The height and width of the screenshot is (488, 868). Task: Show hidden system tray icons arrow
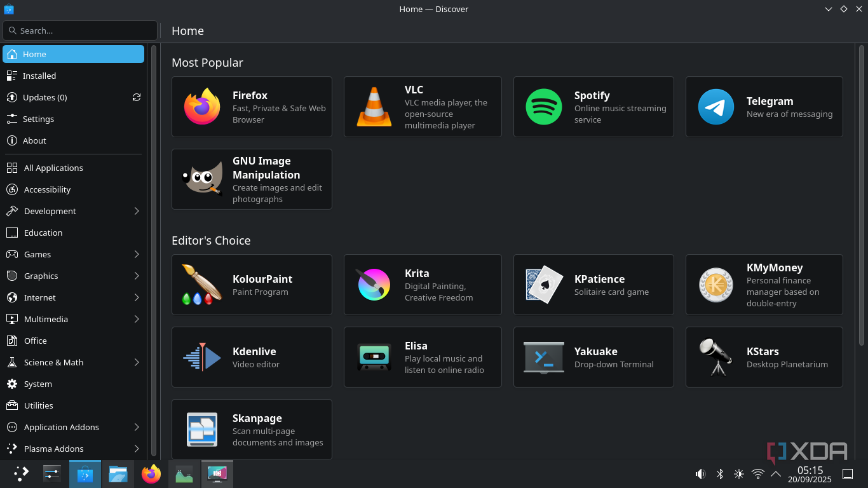[x=776, y=474]
